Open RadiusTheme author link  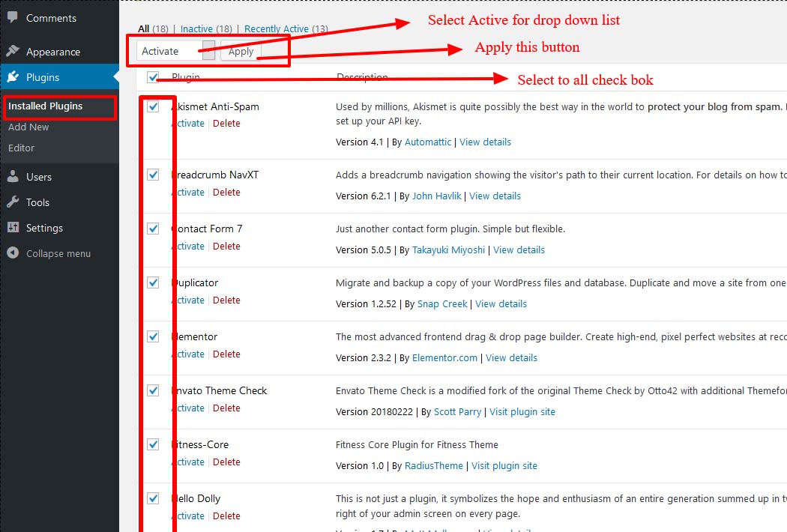[x=434, y=466]
